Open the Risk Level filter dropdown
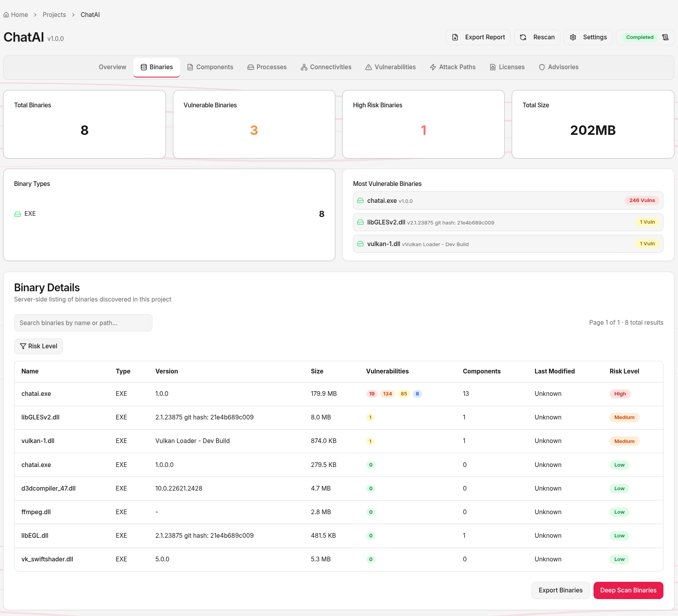 click(x=39, y=346)
